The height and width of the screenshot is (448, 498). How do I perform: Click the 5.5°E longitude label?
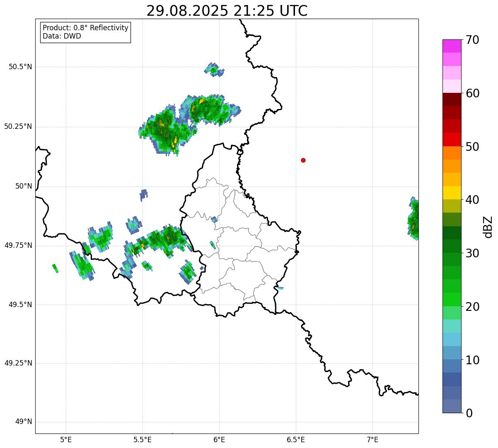coord(143,439)
